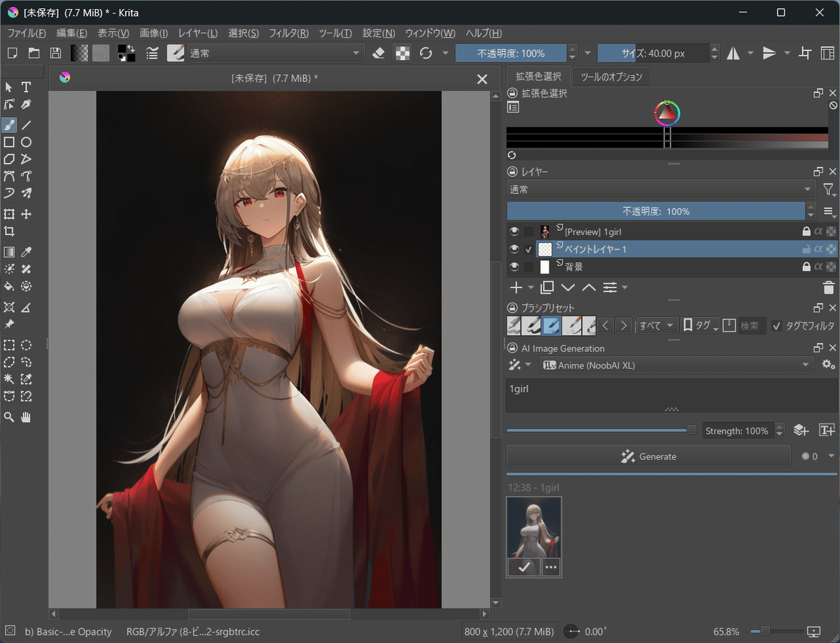
Task: Activate the Rectangular Selection tool
Action: coord(9,345)
